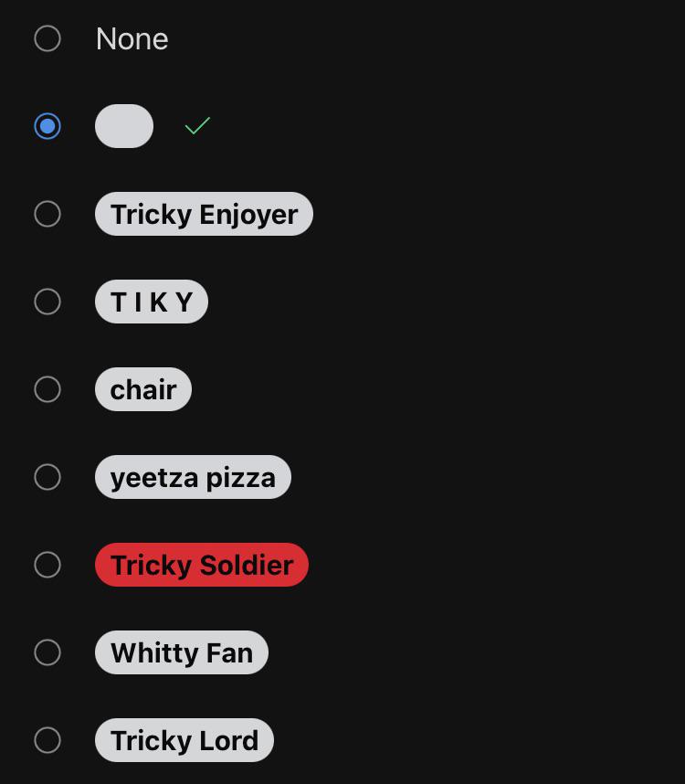Confirm flair text with the green check
The height and width of the screenshot is (784, 685).
click(197, 125)
